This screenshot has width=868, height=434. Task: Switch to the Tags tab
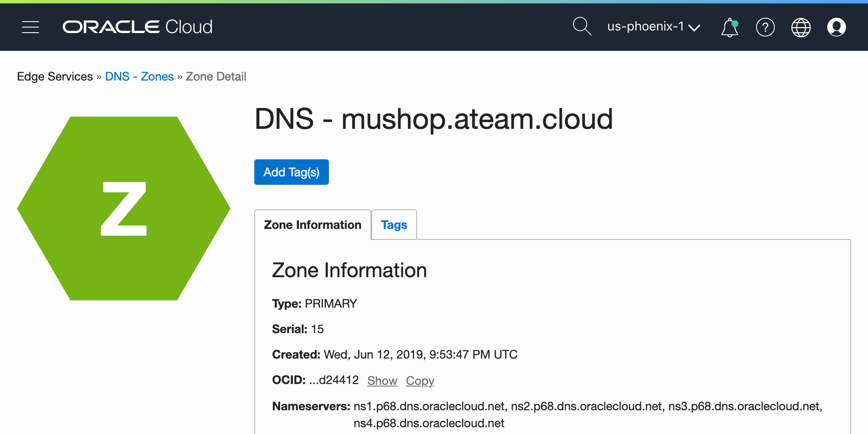tap(394, 225)
